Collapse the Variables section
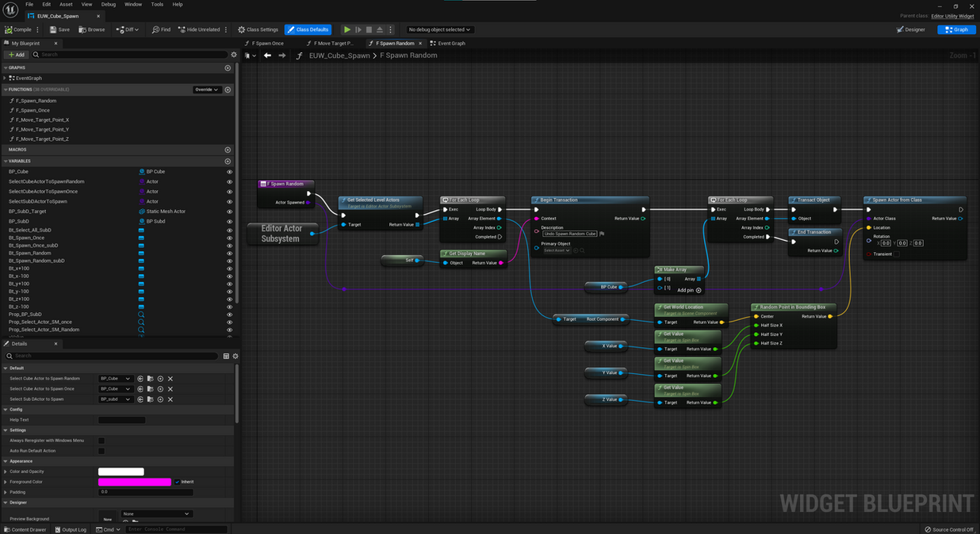980x534 pixels. [5, 161]
